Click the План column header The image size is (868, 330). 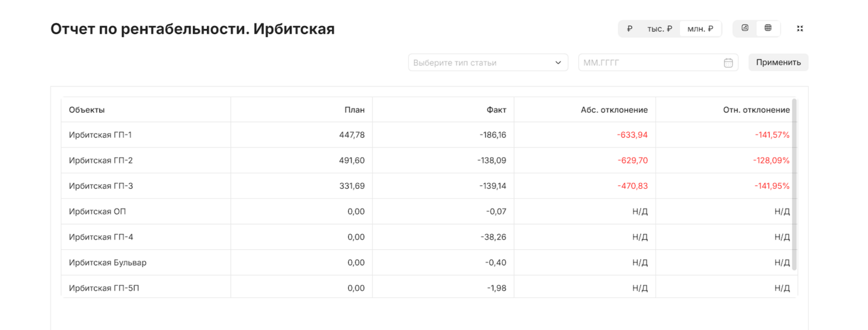[x=354, y=110]
